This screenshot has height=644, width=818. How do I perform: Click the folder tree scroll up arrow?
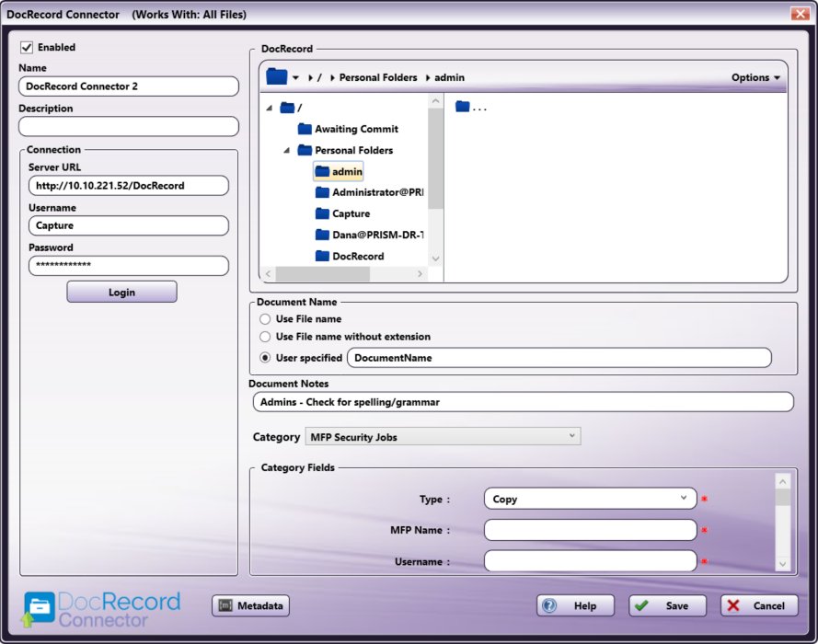[x=435, y=100]
